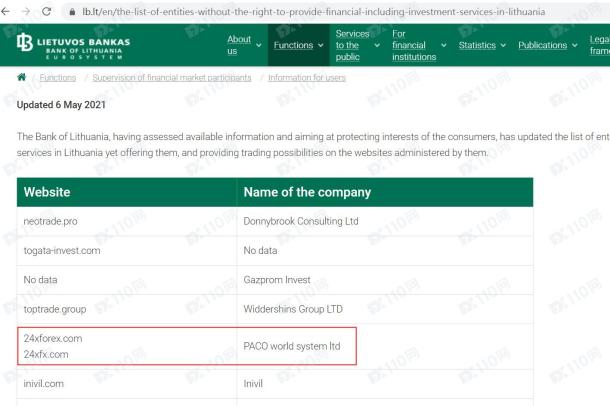
Task: Click the browser forward arrow
Action: pyautogui.click(x=26, y=12)
